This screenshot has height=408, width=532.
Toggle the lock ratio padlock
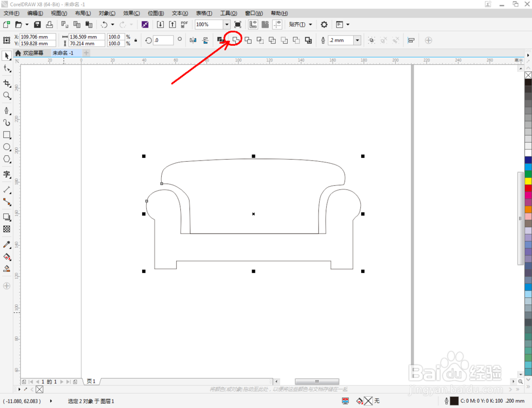[136, 40]
